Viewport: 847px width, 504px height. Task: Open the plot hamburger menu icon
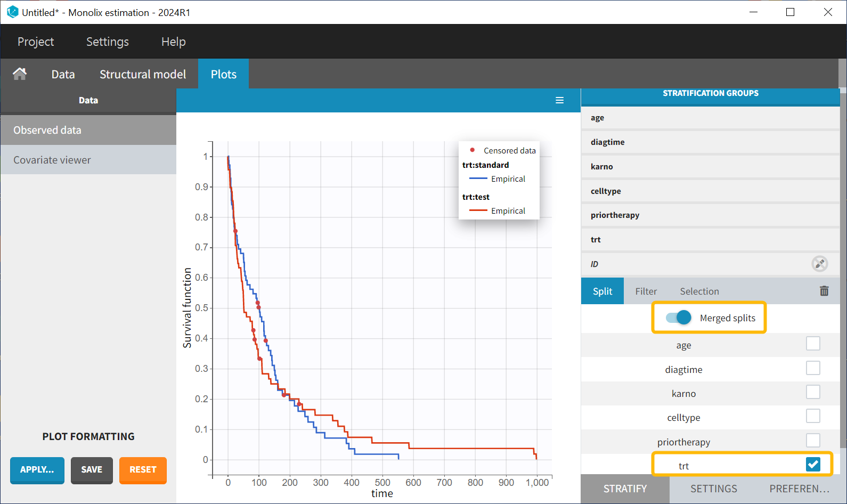coord(559,100)
